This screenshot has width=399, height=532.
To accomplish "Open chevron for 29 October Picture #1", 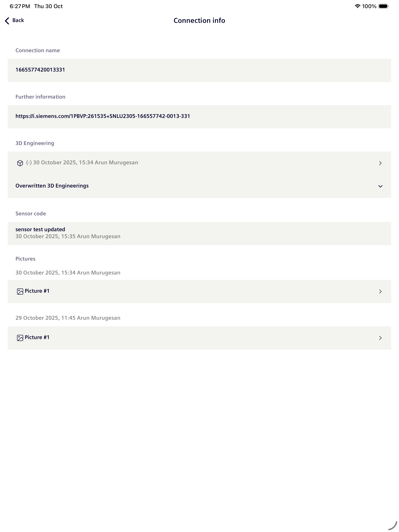I will [x=380, y=338].
